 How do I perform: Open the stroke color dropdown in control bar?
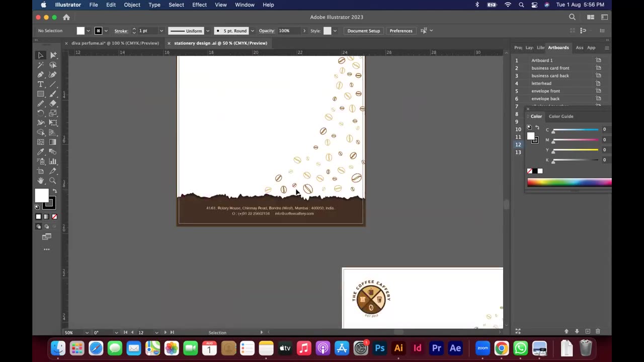[x=106, y=31]
